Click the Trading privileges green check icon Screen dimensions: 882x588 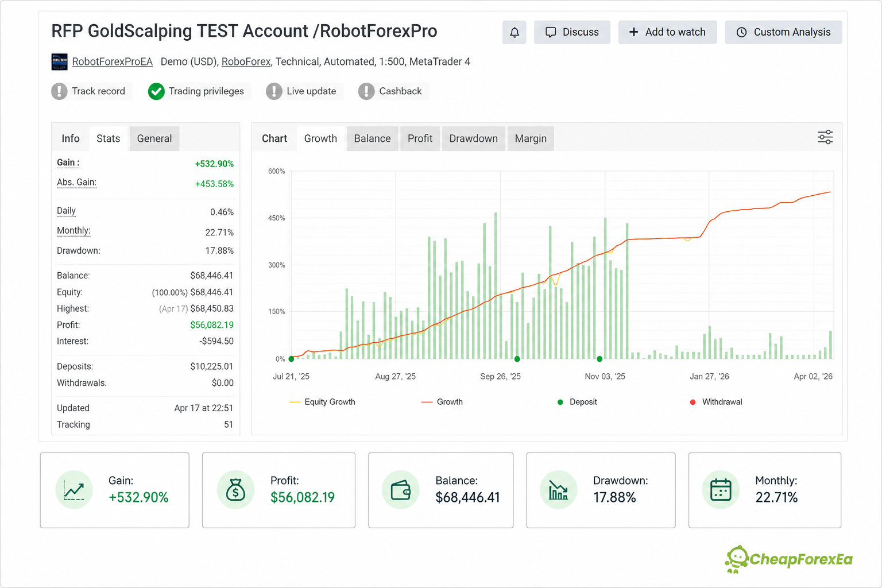click(x=156, y=91)
